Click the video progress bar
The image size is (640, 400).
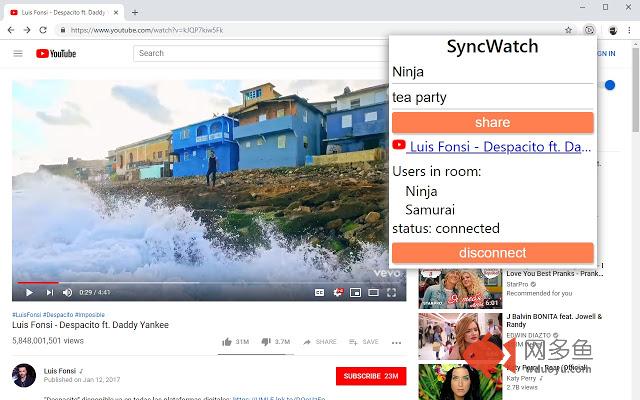[x=200, y=282]
